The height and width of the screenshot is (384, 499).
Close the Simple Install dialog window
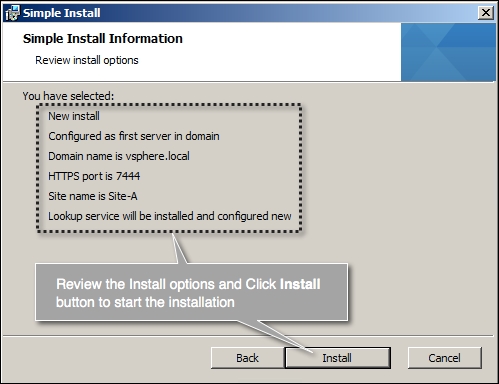point(486,13)
